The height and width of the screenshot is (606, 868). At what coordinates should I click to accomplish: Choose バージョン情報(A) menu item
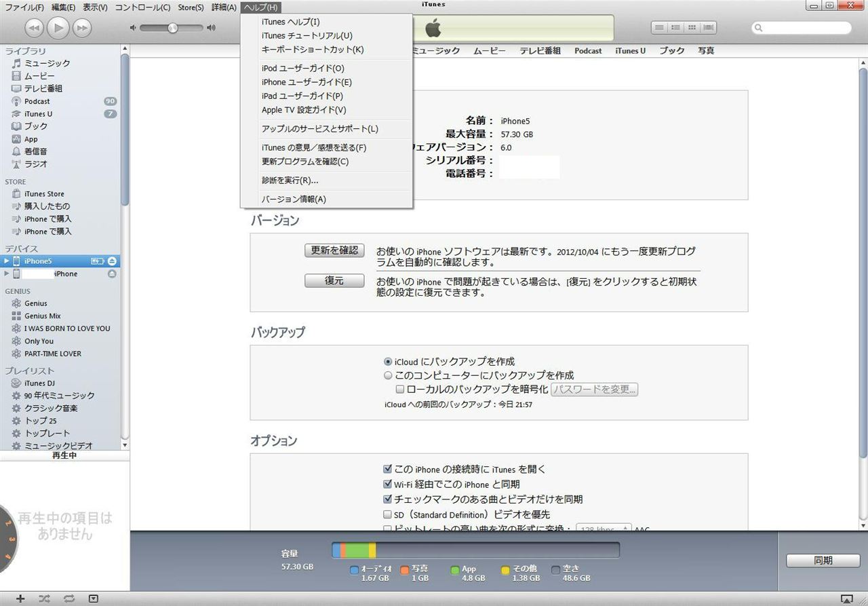pos(326,200)
